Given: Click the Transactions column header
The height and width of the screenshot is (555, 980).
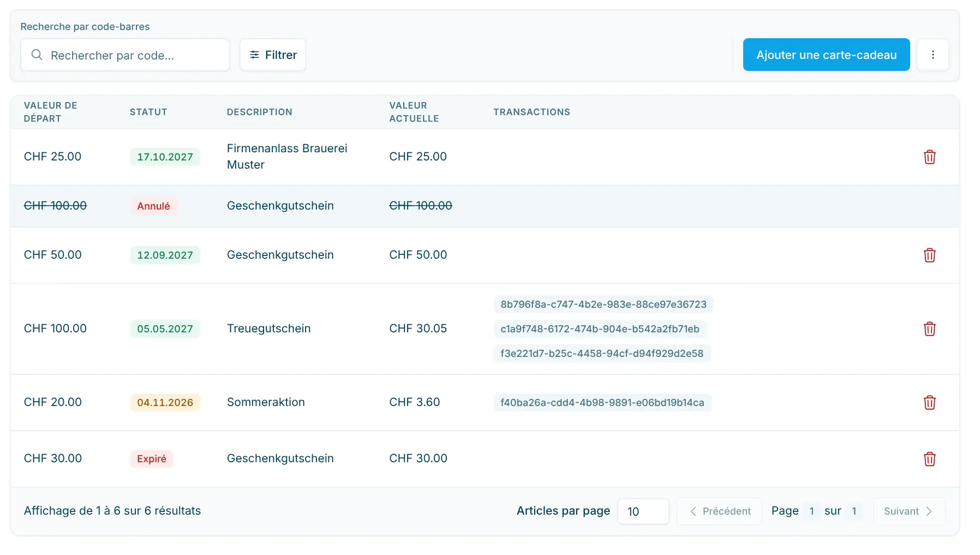Looking at the screenshot, I should coord(532,112).
